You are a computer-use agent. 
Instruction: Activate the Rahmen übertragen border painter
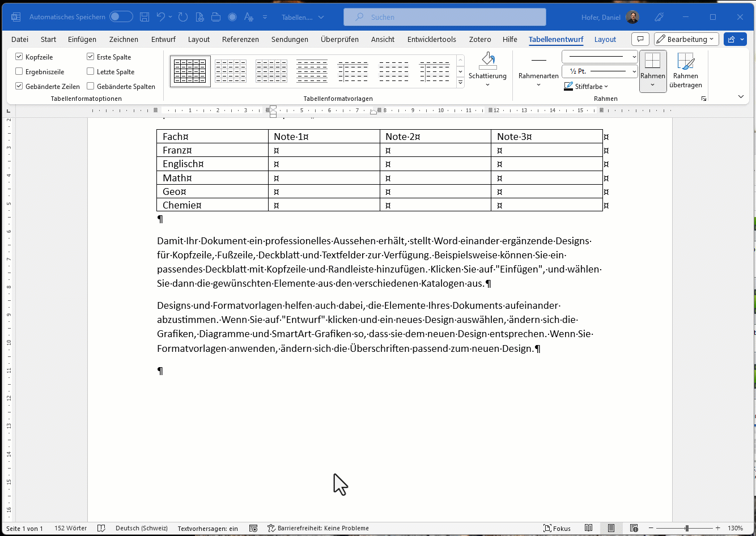coord(685,70)
